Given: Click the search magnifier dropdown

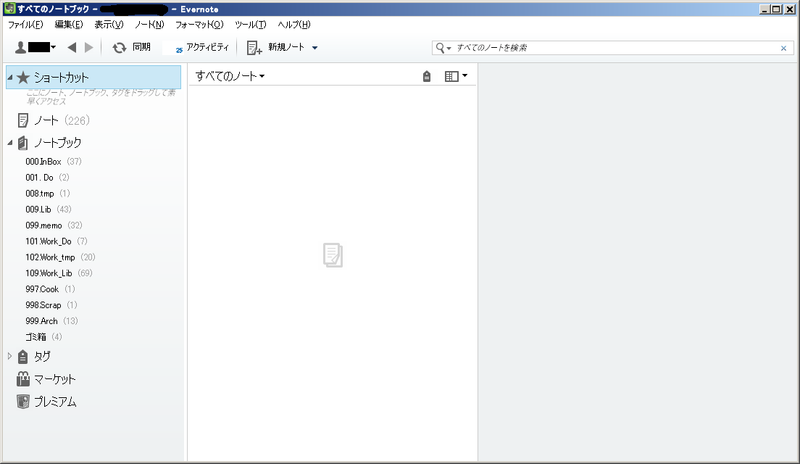Looking at the screenshot, I should tap(443, 48).
